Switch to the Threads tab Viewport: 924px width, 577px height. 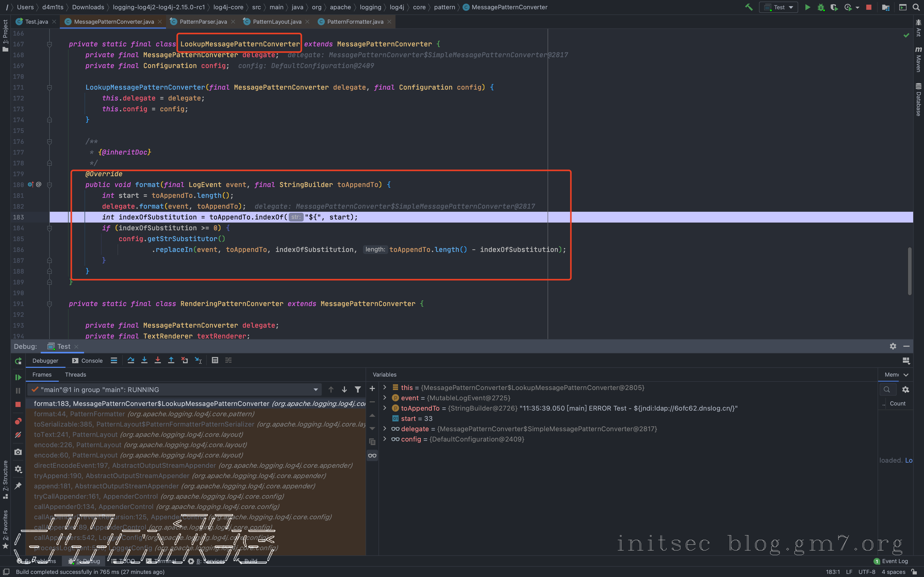coord(75,374)
